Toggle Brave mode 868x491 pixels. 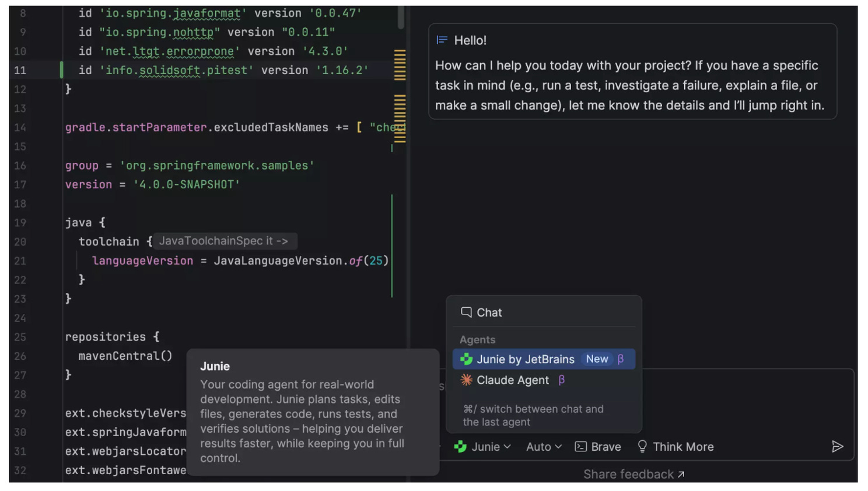point(598,447)
